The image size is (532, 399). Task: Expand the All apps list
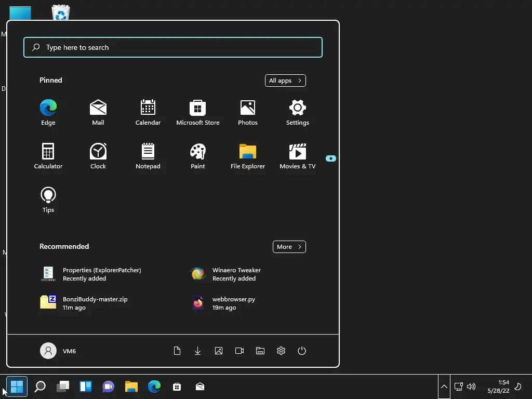tap(285, 81)
